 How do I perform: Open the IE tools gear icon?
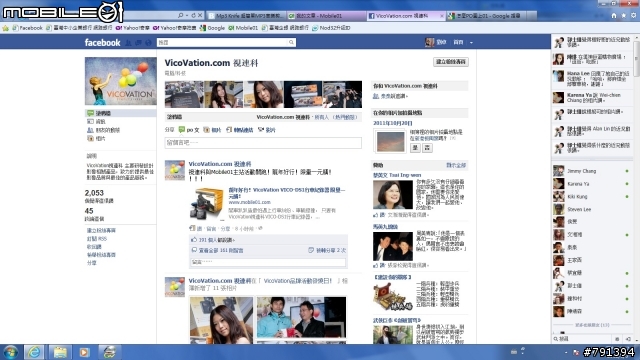(633, 16)
